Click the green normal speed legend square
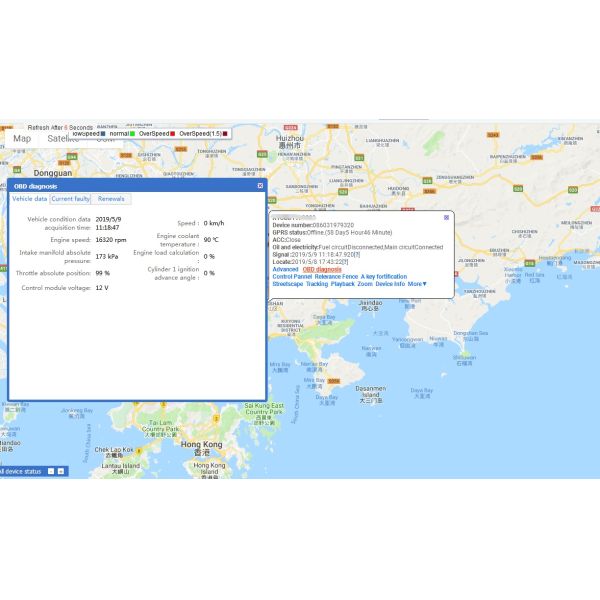The width and height of the screenshot is (600, 600). 132,133
